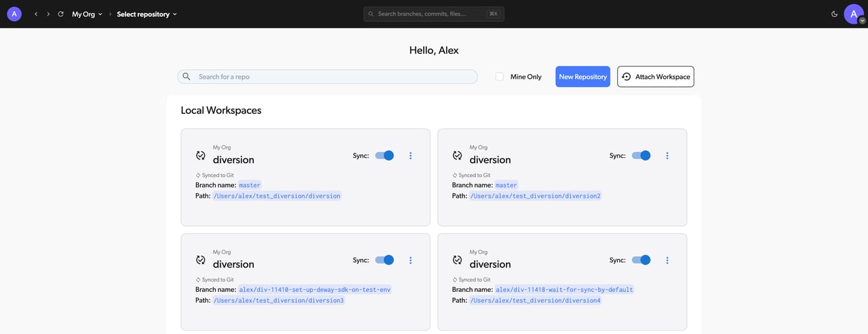Go back with the left arrow
The height and width of the screenshot is (334, 868).
click(x=36, y=14)
